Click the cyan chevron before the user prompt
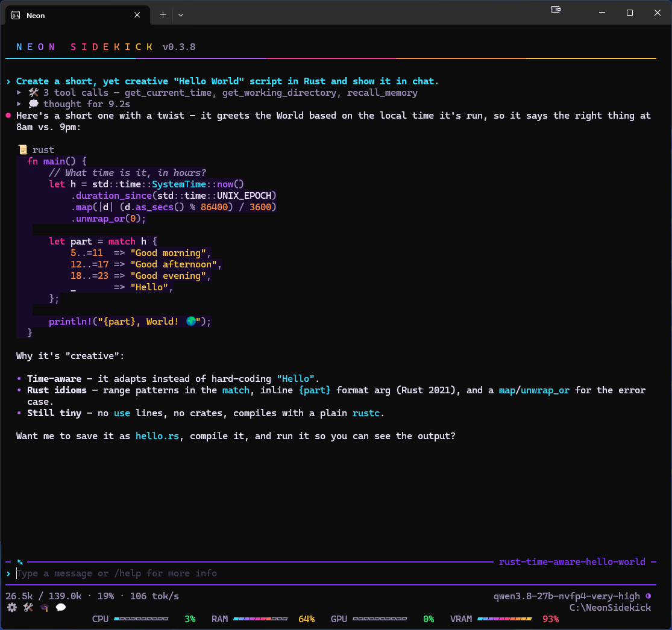The width and height of the screenshot is (672, 630). [8, 81]
